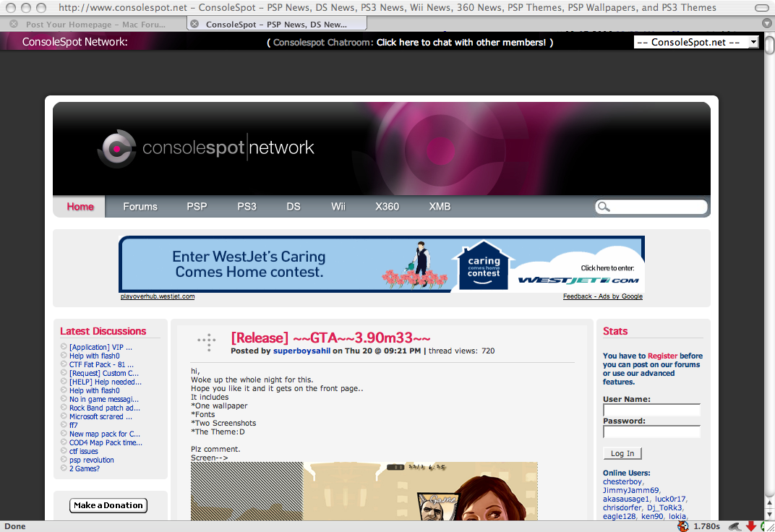Open online user chrisdorfer's profile

(622, 507)
